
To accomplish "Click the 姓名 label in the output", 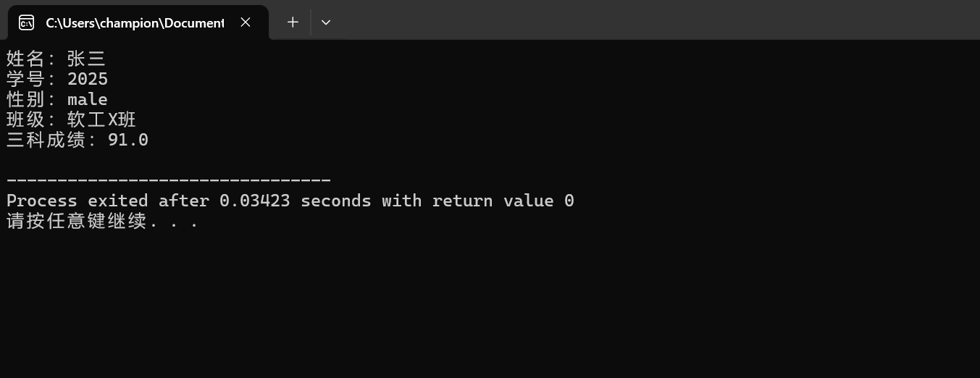I will click(x=26, y=59).
